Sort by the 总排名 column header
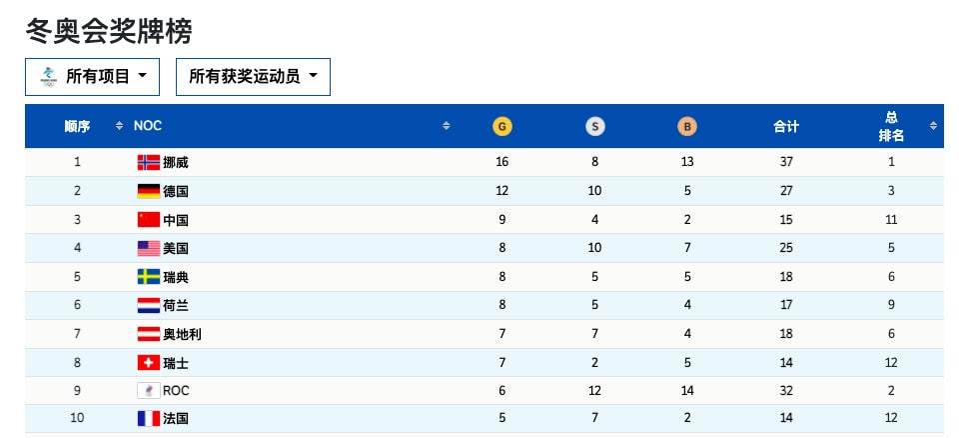The width and height of the screenshot is (980, 438). pyautogui.click(x=892, y=126)
